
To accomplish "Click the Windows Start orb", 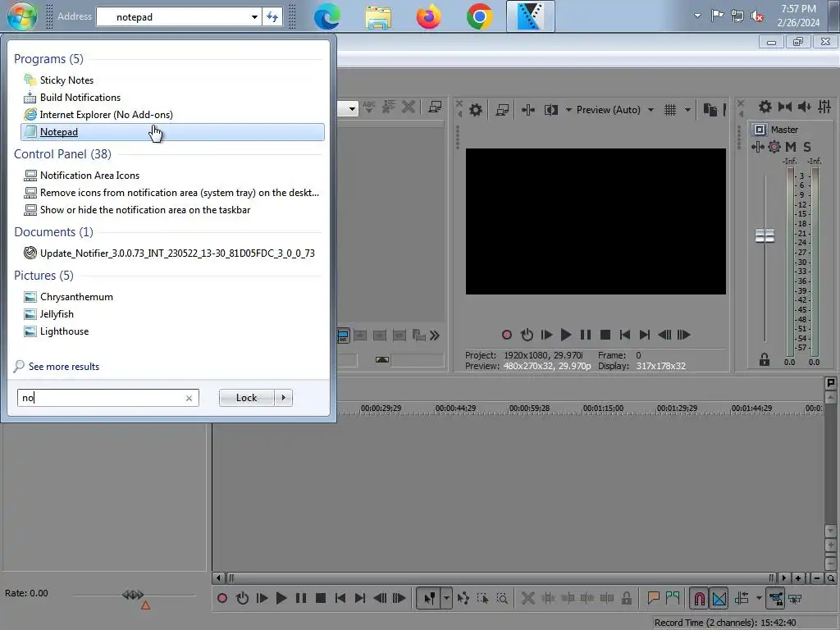I will [x=22, y=16].
